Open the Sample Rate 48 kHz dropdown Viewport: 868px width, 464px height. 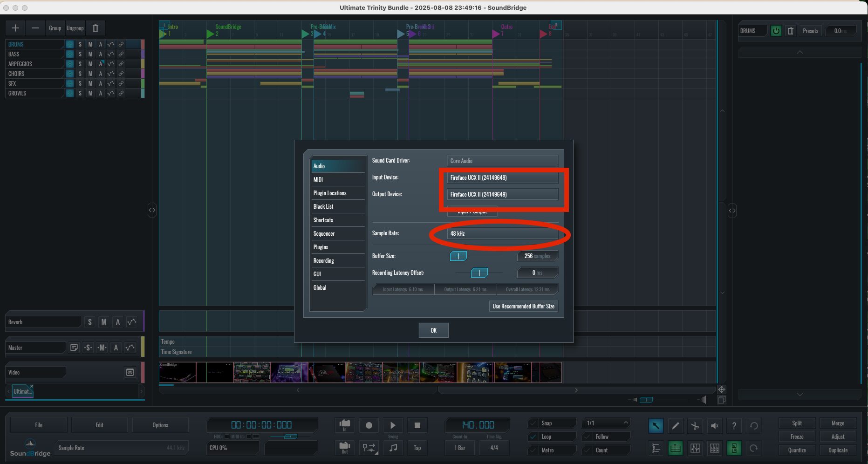502,233
